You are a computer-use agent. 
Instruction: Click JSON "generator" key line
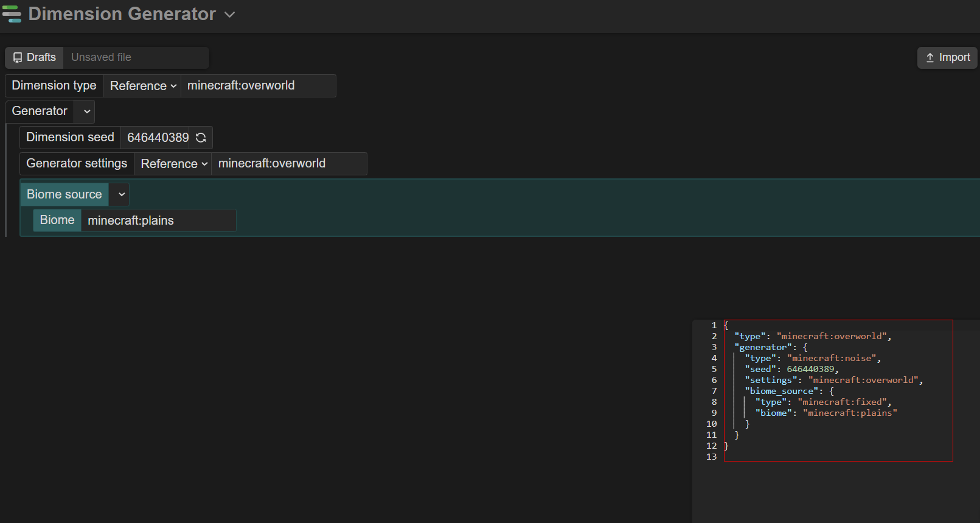click(771, 348)
